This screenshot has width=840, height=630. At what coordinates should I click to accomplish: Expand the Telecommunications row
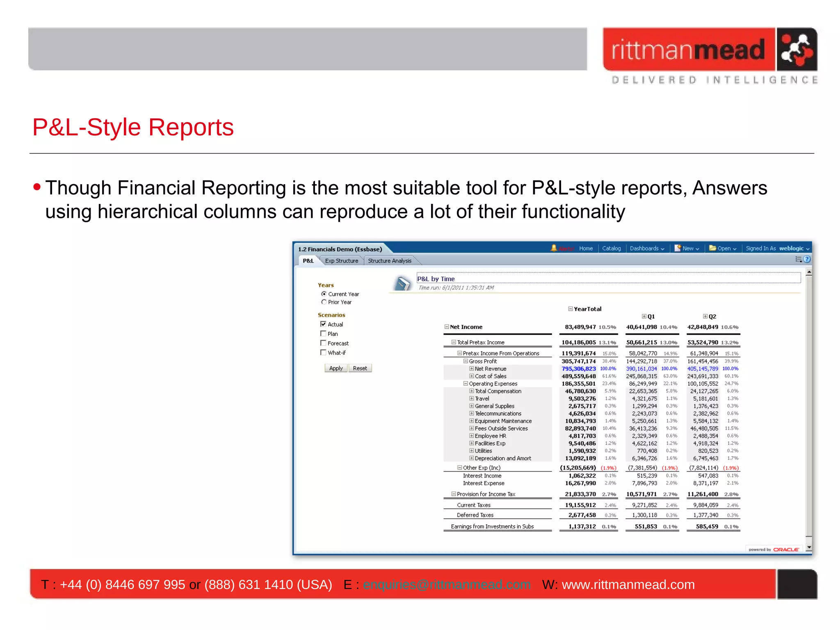click(x=472, y=413)
